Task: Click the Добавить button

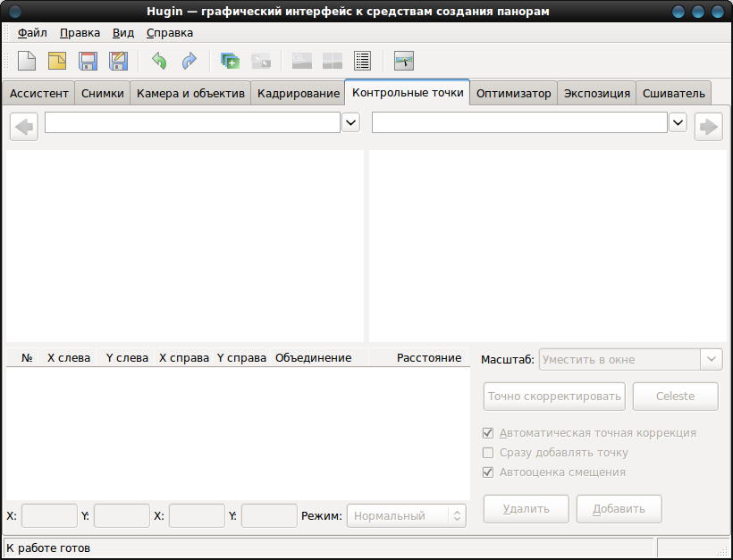Action: pos(619,508)
